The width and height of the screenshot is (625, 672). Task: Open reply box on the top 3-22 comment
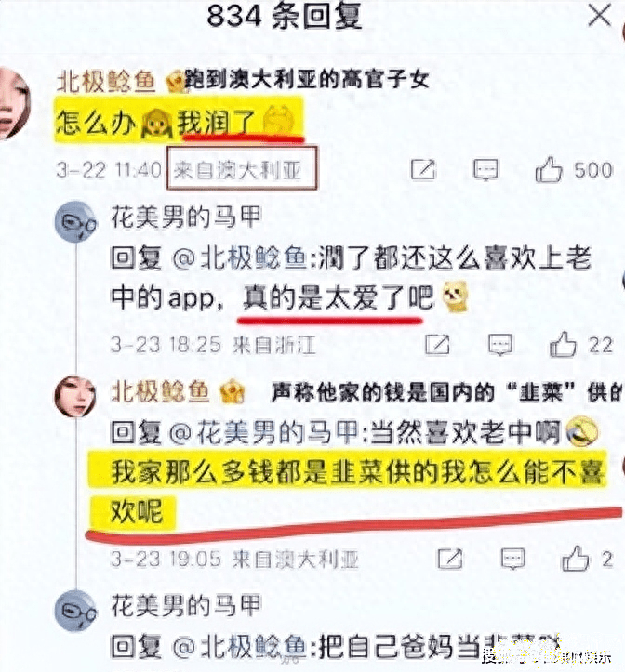point(485,170)
